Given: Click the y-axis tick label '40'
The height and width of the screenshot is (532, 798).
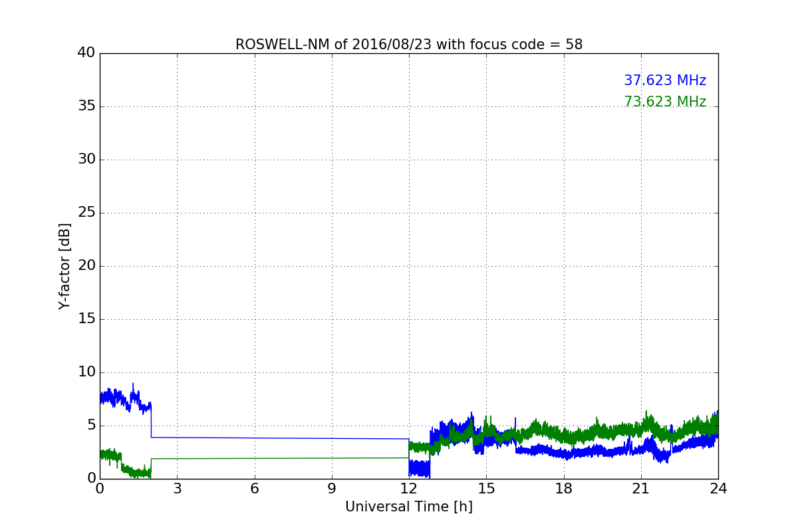Looking at the screenshot, I should pyautogui.click(x=86, y=53).
